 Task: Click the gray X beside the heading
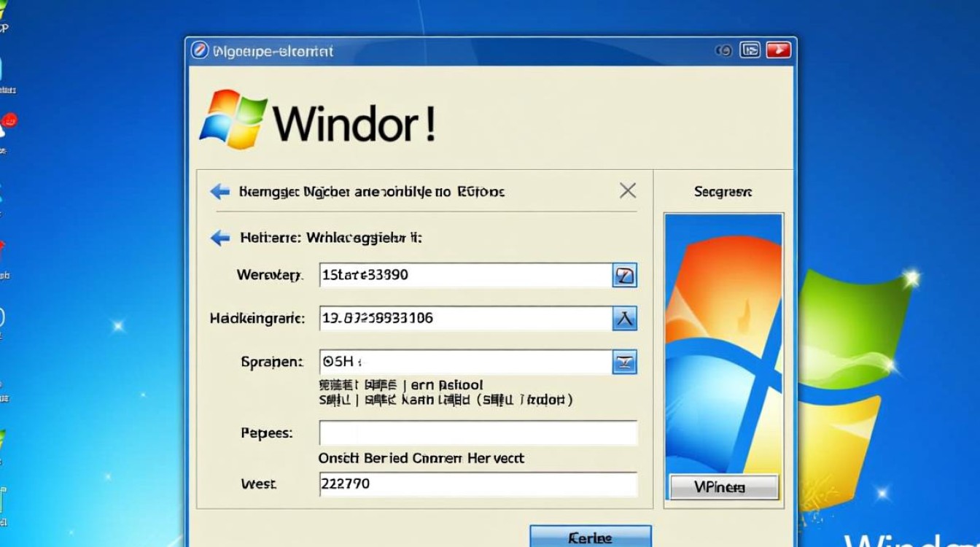click(x=627, y=191)
